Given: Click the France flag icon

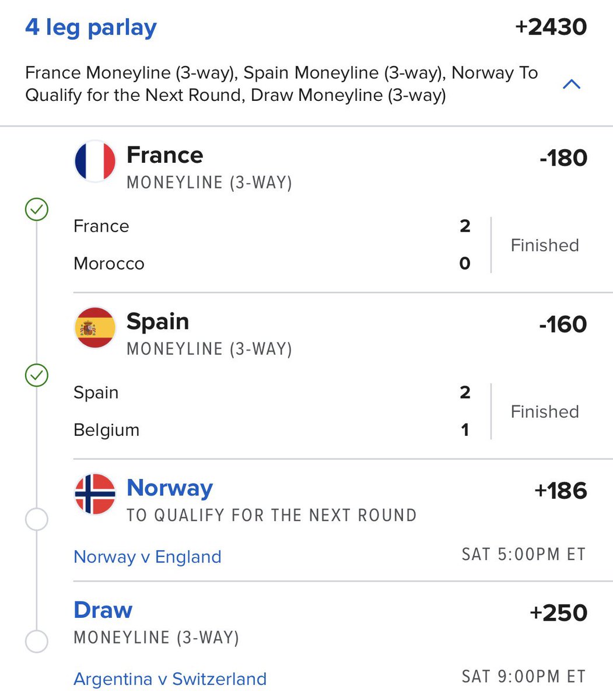Looking at the screenshot, I should click(95, 162).
